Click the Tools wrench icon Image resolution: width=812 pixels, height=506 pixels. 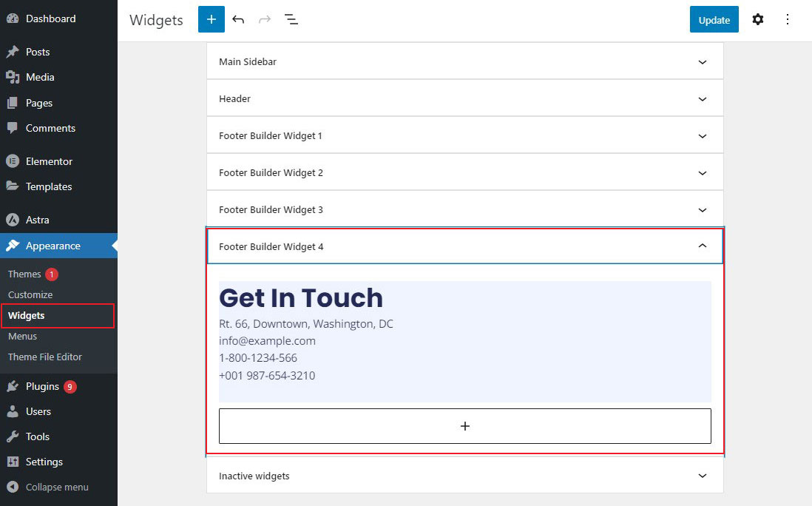13,436
